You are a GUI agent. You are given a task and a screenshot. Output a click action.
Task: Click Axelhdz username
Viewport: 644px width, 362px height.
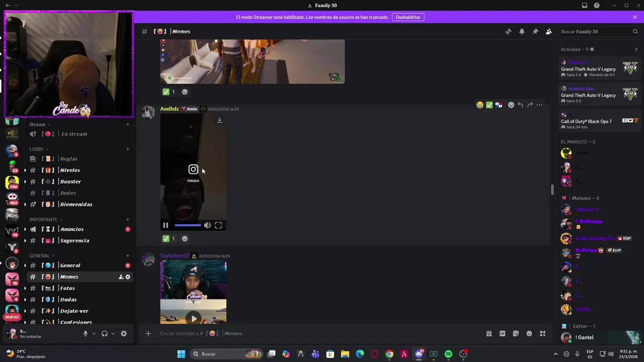point(170,109)
